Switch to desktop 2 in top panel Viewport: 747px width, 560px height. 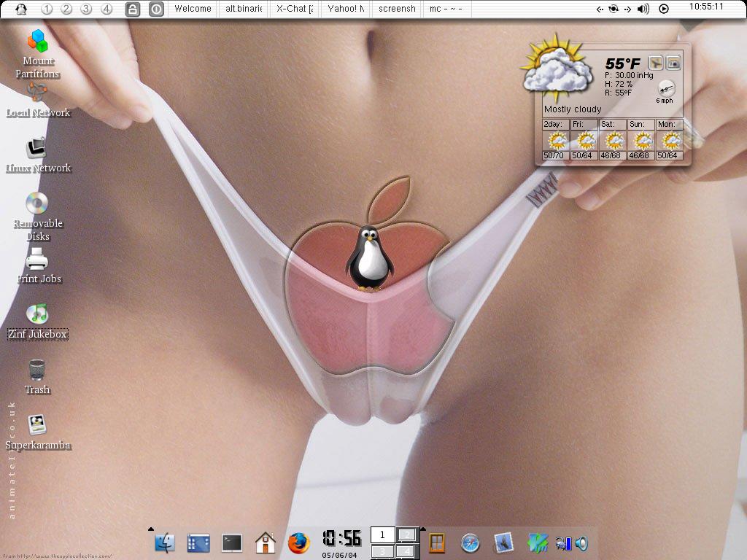(66, 9)
